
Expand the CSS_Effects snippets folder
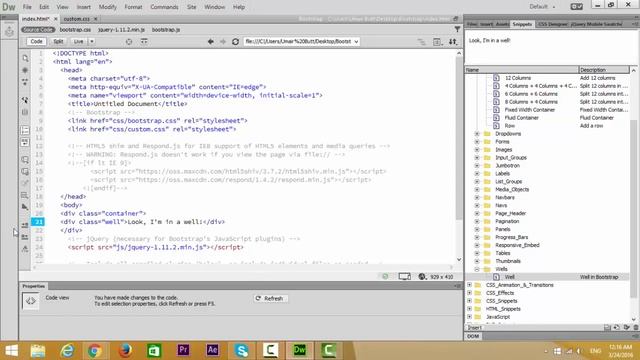[469, 293]
